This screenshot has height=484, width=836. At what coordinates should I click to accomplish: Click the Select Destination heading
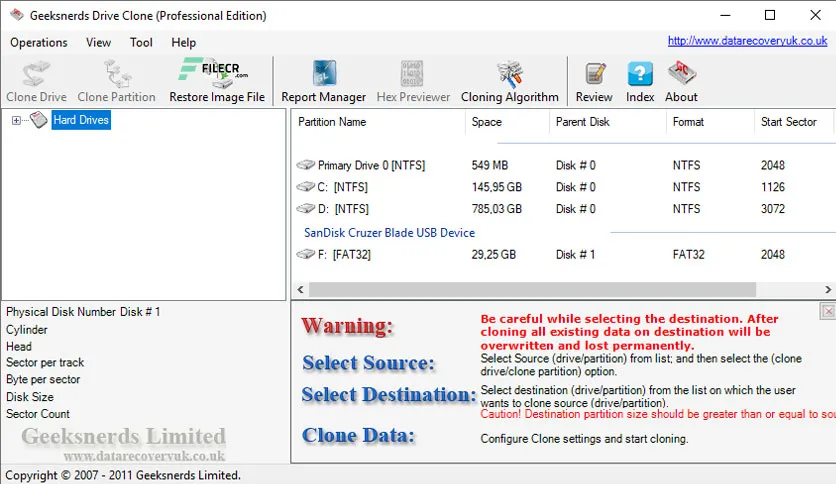(x=389, y=395)
